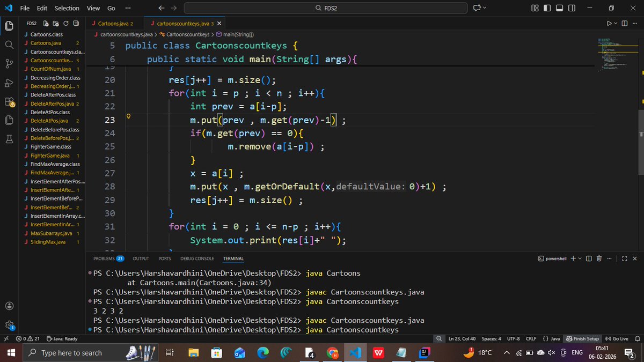Open the Explorer view in activity bar
The image size is (644, 362).
pyautogui.click(x=9, y=26)
